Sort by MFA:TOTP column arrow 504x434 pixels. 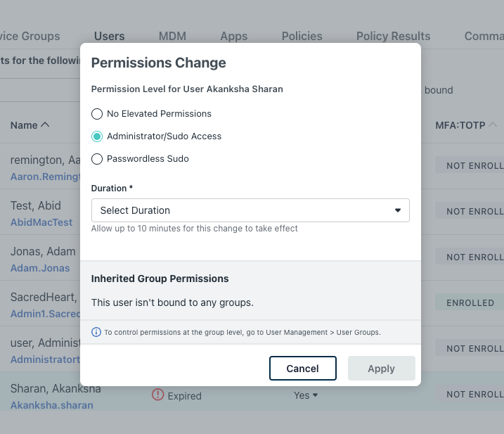[x=493, y=125]
